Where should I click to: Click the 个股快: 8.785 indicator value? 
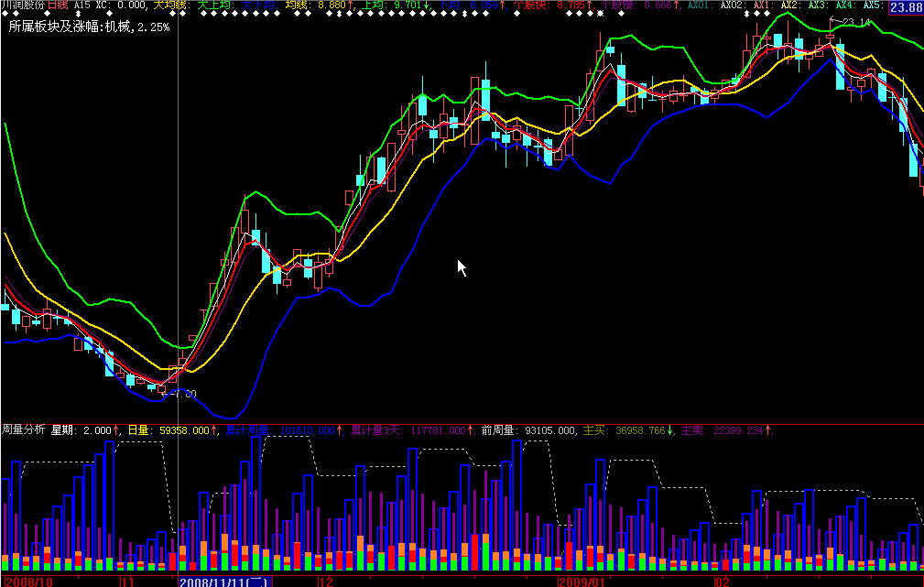tap(551, 5)
